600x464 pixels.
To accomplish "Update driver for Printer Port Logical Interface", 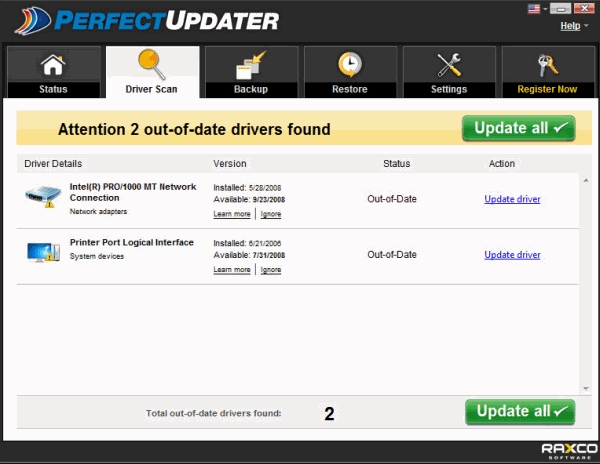I will coord(512,255).
